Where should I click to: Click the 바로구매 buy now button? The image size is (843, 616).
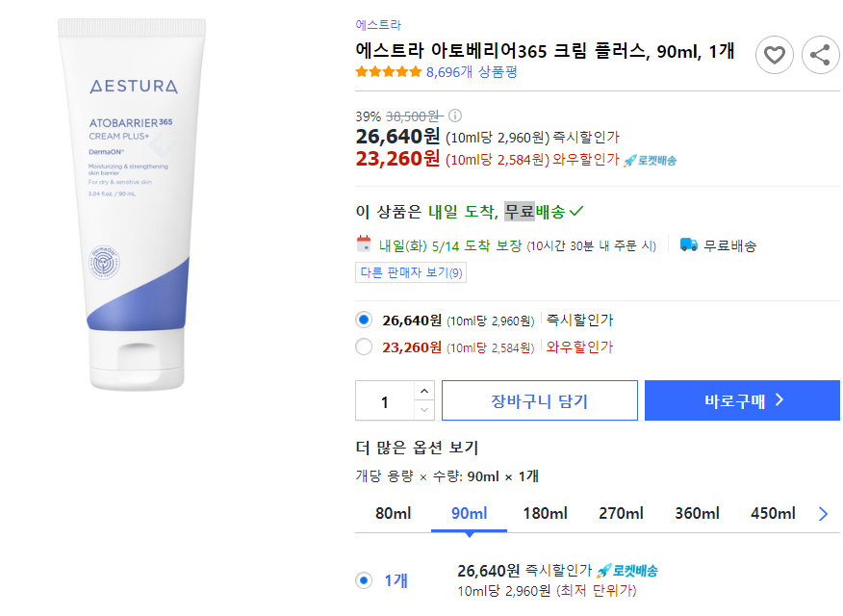743,400
